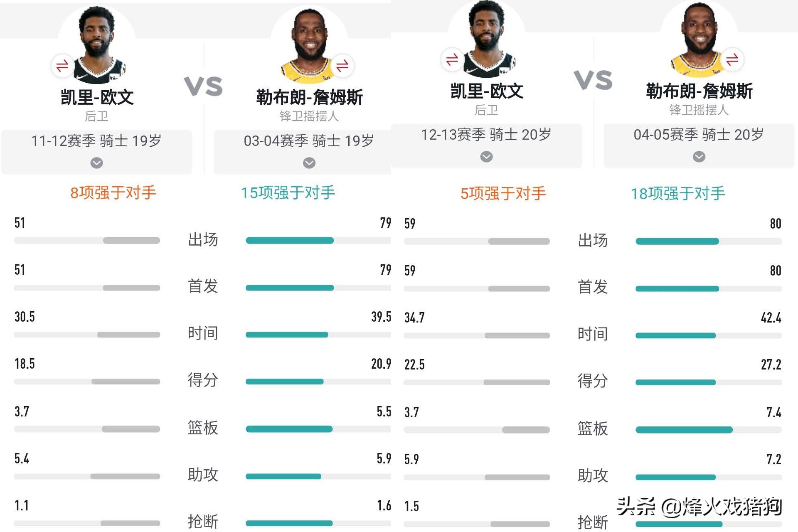Screen dimensions: 798x532
Task: Click LeBron's 得分 stat progress bar
Action: [x=318, y=380]
